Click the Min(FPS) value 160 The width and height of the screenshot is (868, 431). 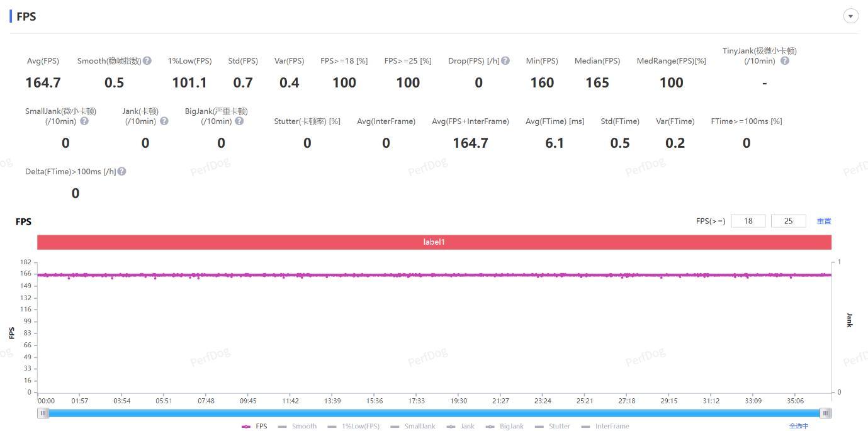click(542, 82)
